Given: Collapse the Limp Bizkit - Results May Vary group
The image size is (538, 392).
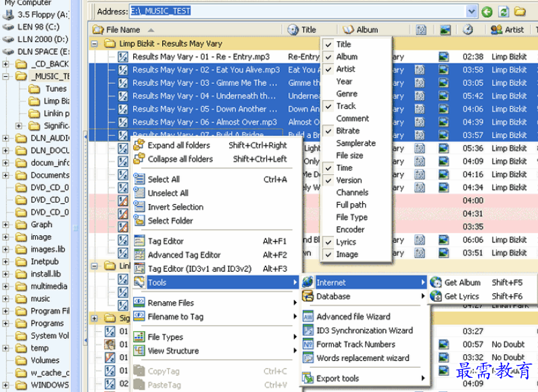Looking at the screenshot, I should click(94, 44).
